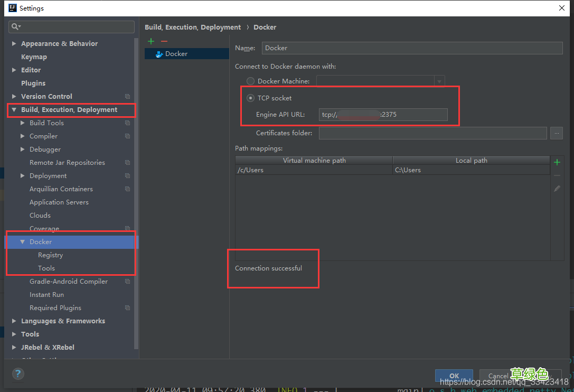Expand the JRebel & XRebel section
Screen dimensions: 574x392
(x=14, y=347)
